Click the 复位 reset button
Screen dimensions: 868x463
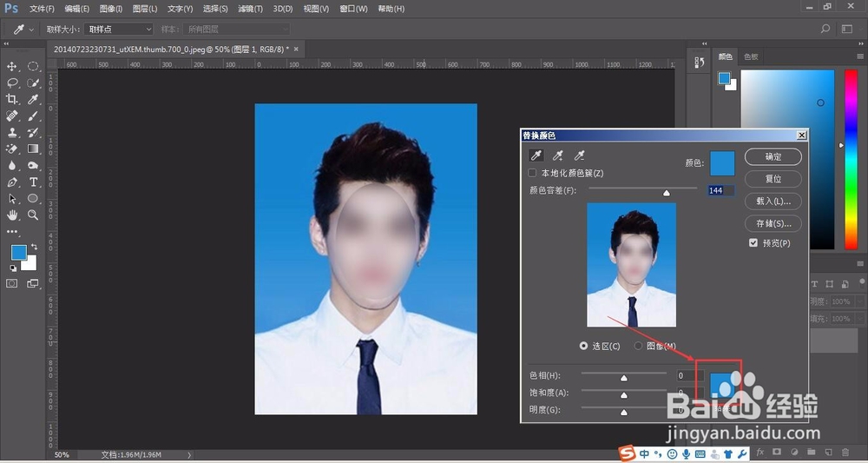pos(773,179)
